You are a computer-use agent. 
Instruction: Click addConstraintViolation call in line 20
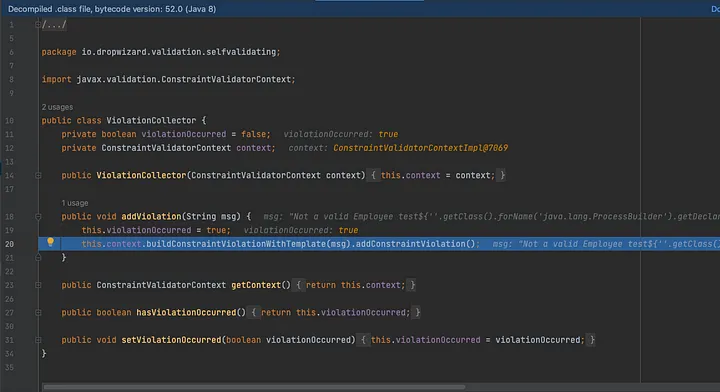[411, 244]
